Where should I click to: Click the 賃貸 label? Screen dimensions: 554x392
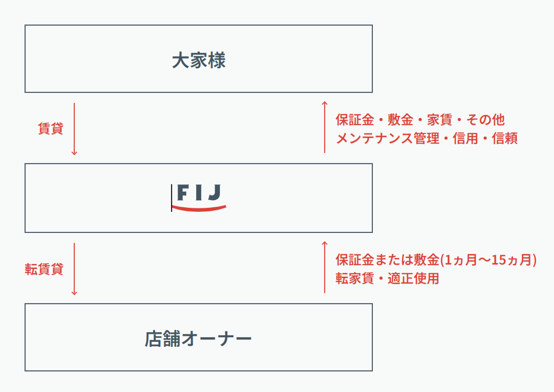(x=51, y=128)
